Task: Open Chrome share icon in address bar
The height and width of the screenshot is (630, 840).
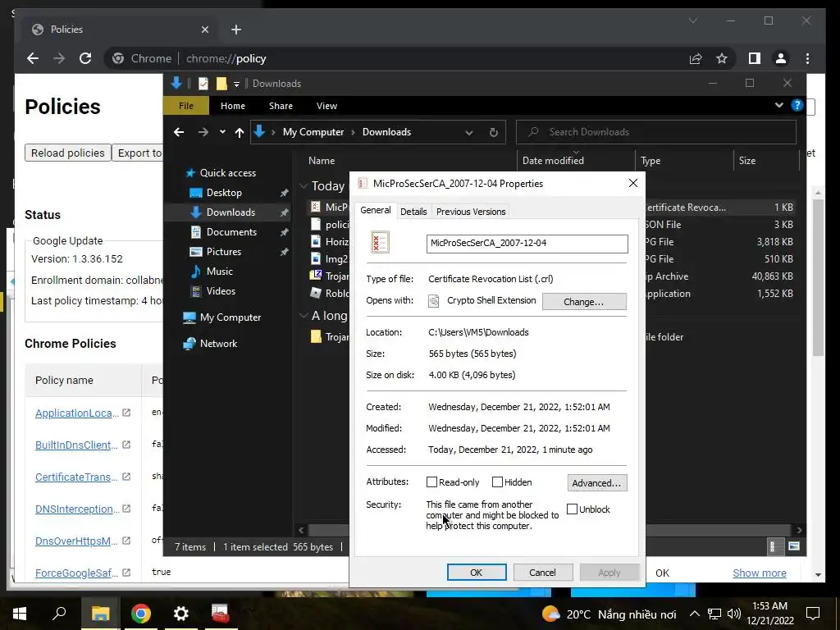Action: click(x=696, y=58)
